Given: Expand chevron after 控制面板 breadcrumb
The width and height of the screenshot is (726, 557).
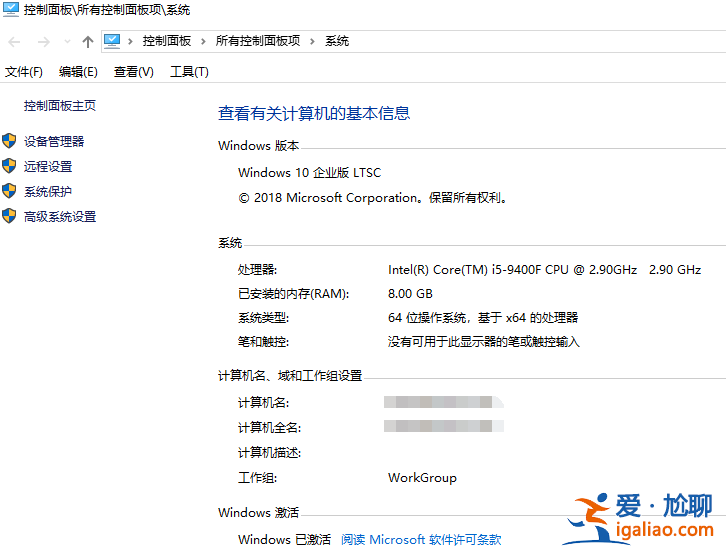Looking at the screenshot, I should [203, 42].
